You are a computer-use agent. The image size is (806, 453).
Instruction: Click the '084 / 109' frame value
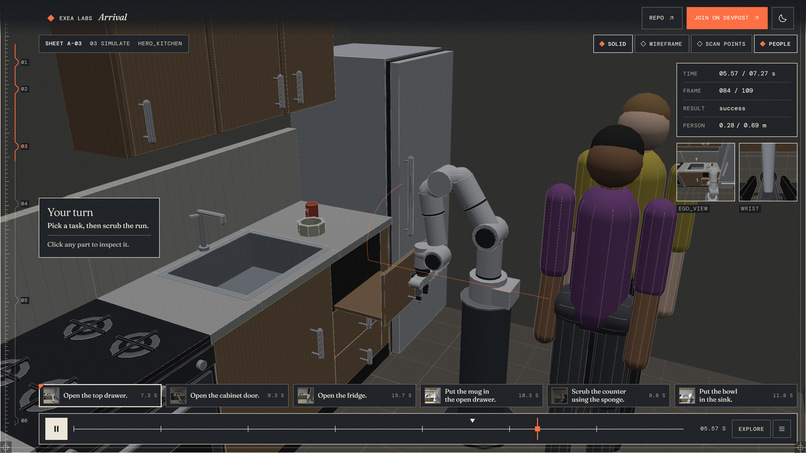(x=736, y=90)
